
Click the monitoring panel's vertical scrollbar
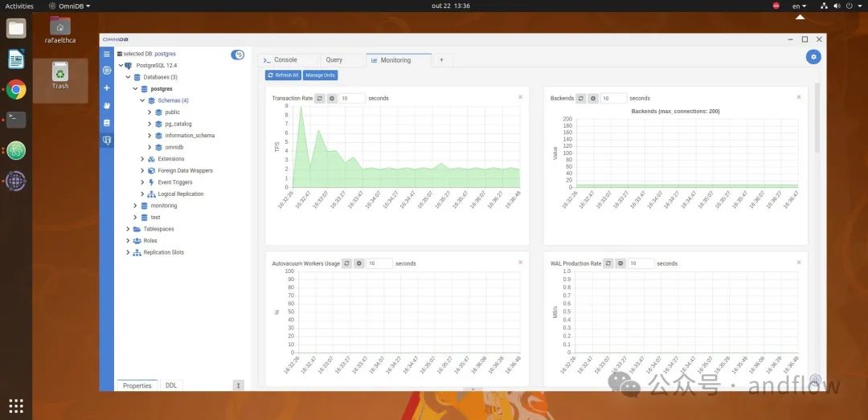[x=817, y=118]
